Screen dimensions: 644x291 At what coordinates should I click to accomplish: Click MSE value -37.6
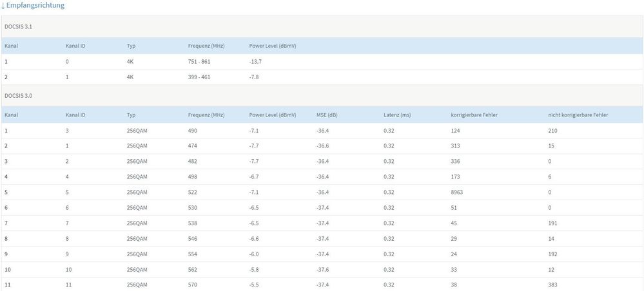point(323,270)
